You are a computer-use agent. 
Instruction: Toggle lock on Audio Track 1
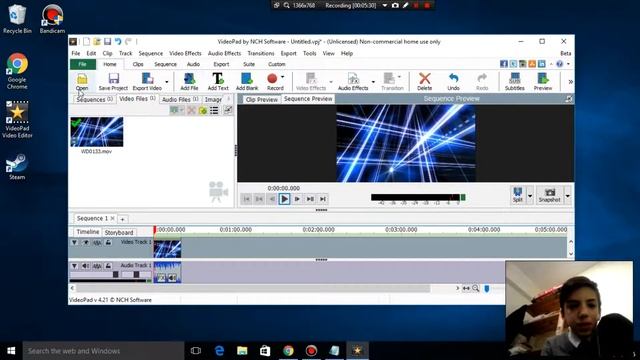[x=108, y=266]
